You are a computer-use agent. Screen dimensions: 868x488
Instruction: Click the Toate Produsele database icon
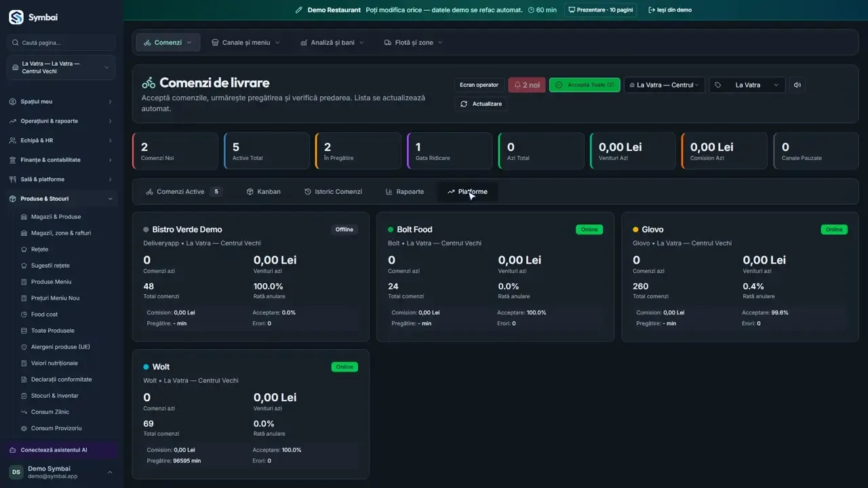pos(24,331)
